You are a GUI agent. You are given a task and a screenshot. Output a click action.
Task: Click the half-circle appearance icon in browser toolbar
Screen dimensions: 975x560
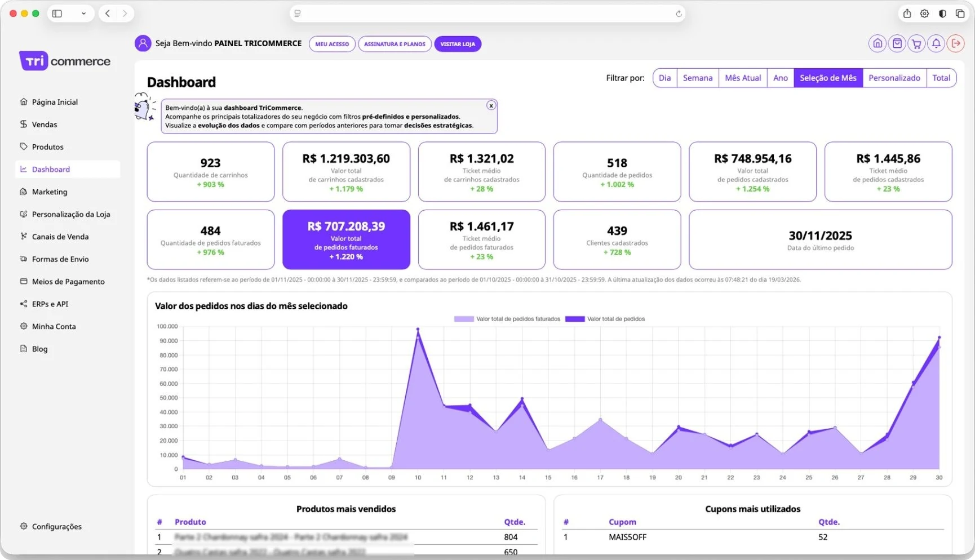pyautogui.click(x=942, y=14)
